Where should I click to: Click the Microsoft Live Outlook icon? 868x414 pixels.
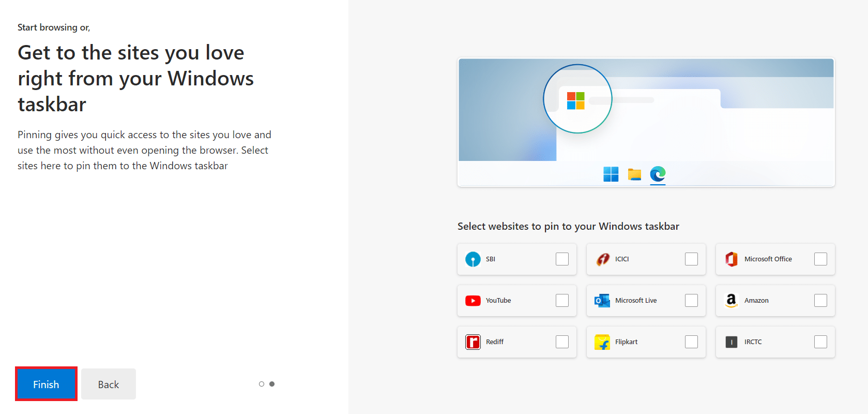click(602, 301)
